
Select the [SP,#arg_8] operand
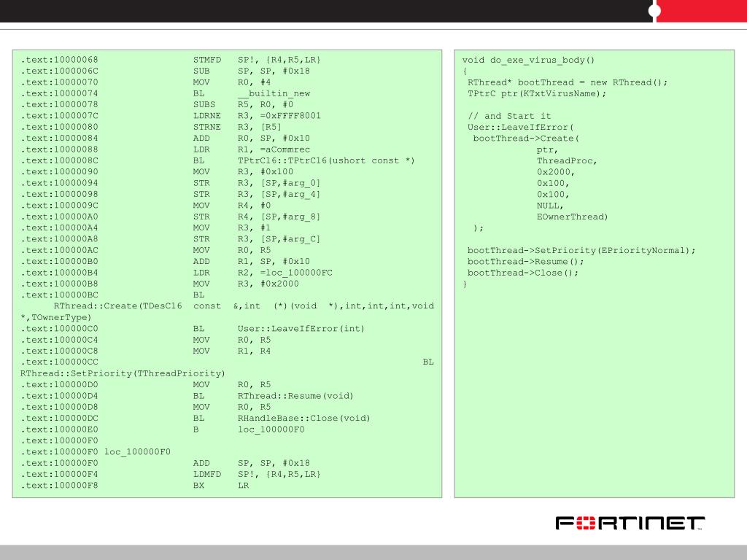tap(290, 217)
